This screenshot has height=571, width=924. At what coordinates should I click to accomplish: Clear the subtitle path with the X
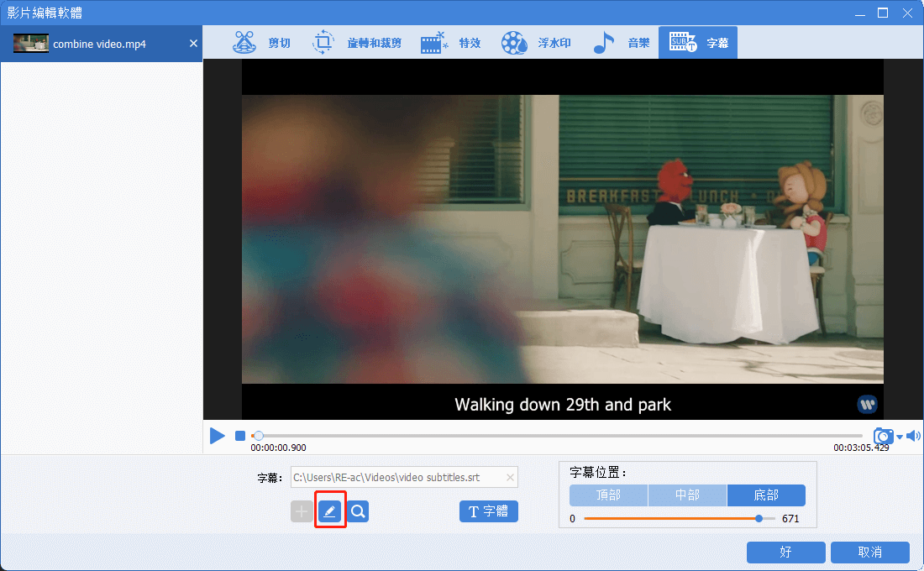pos(511,477)
